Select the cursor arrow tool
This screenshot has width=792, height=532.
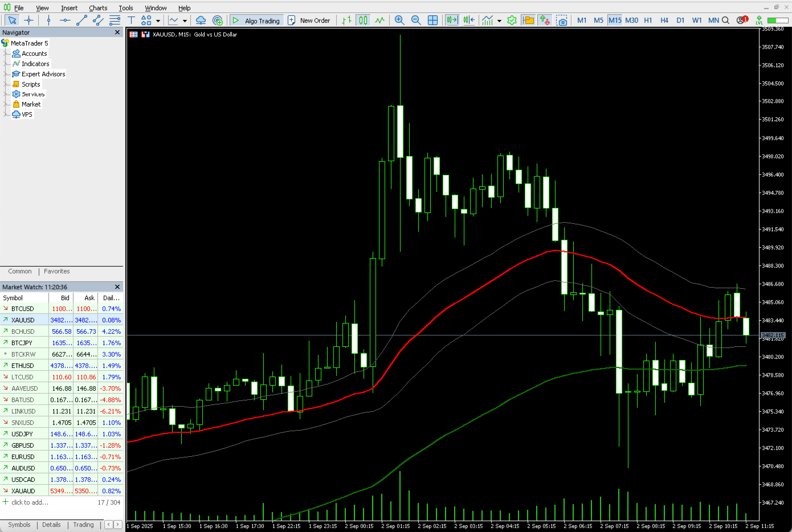click(11, 20)
